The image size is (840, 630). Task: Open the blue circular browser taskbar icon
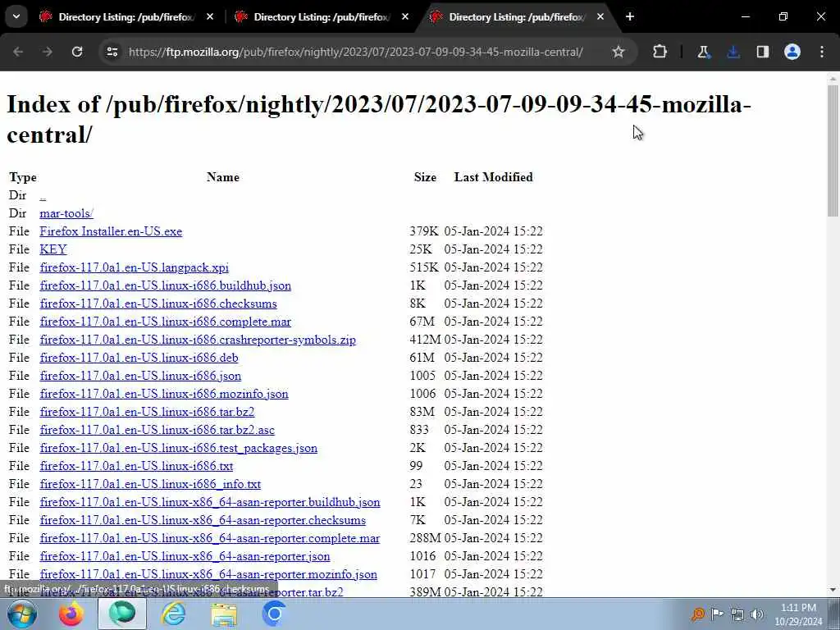(x=274, y=614)
